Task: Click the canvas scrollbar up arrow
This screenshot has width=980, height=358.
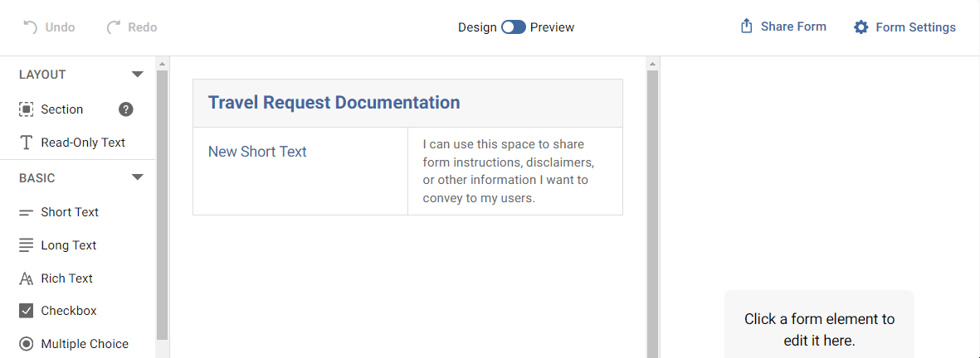Action: coord(652,64)
